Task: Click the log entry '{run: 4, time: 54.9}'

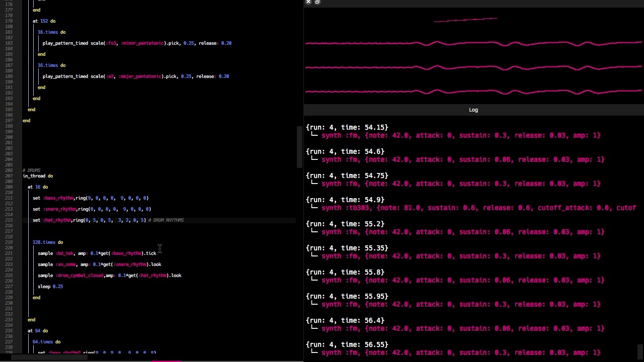Action: 345,200
